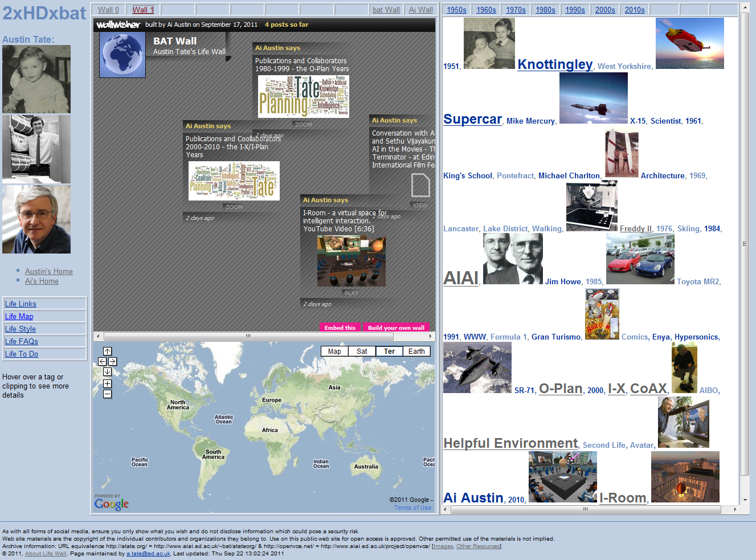Click the Embed this button

point(340,328)
